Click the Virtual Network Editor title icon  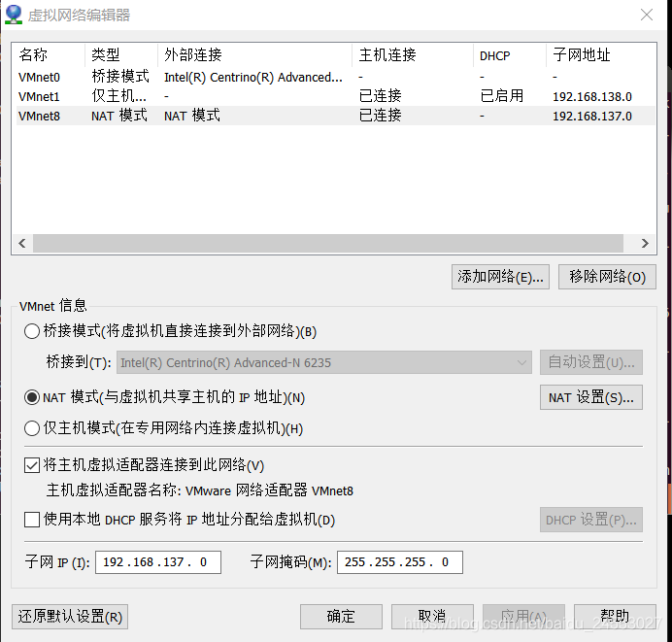tap(14, 15)
